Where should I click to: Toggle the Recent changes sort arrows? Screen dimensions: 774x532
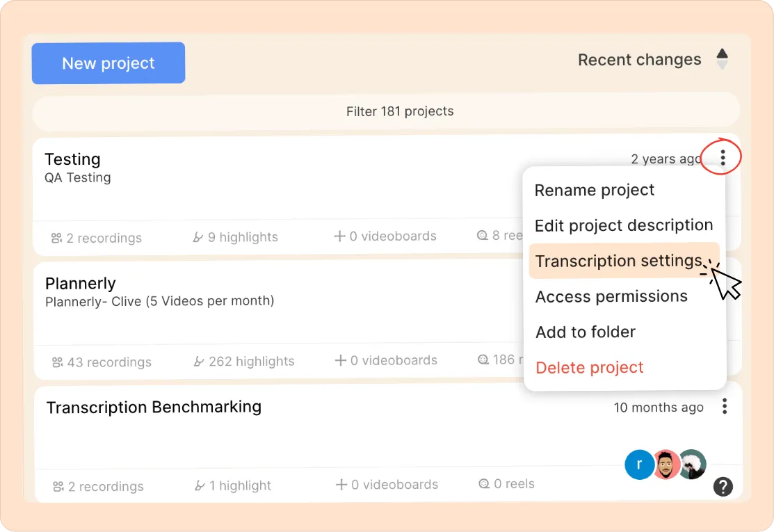pos(723,59)
